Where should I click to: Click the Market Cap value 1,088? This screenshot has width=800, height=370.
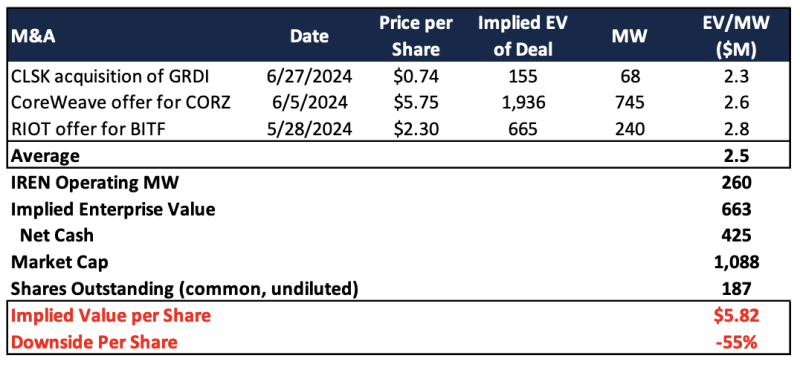click(737, 262)
